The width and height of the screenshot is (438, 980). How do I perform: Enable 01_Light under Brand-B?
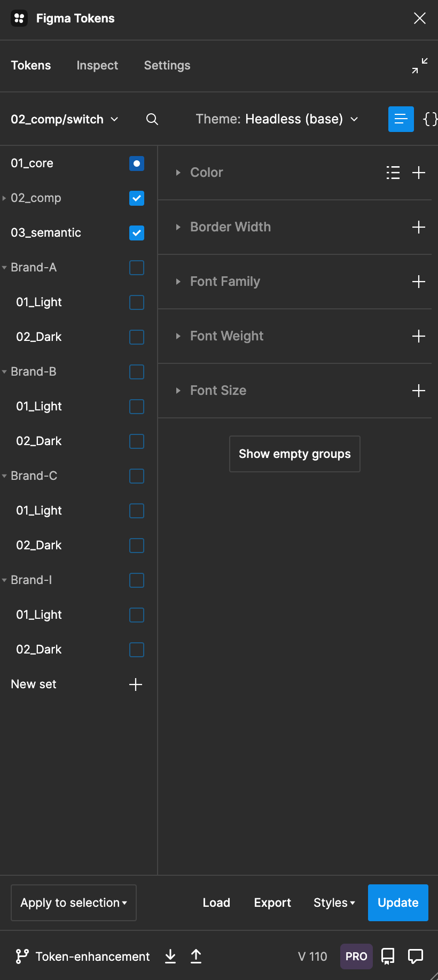[137, 407]
